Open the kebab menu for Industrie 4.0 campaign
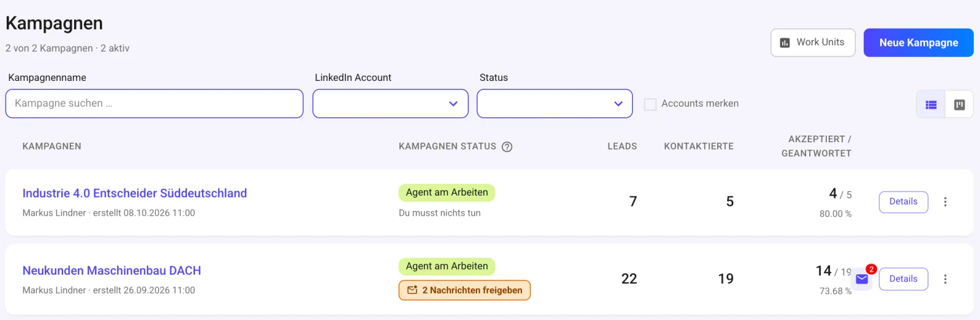 pos(945,202)
